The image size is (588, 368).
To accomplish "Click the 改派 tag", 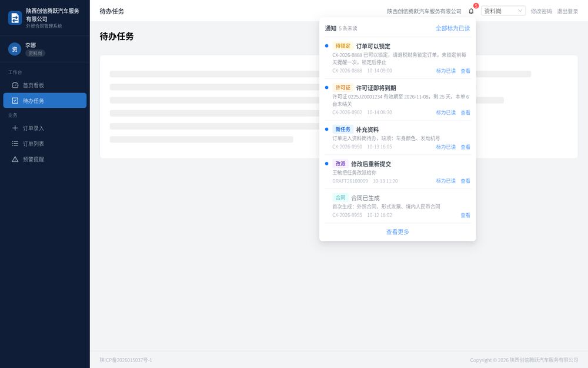I will tap(340, 163).
